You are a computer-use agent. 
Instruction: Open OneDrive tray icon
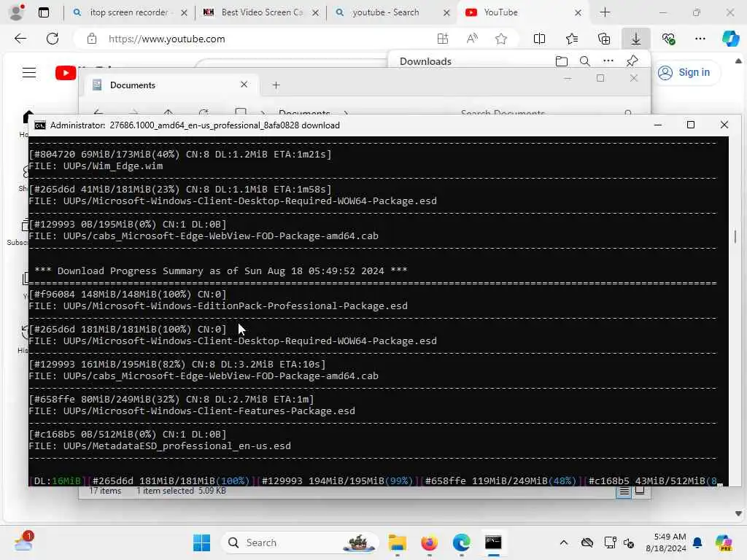click(587, 542)
